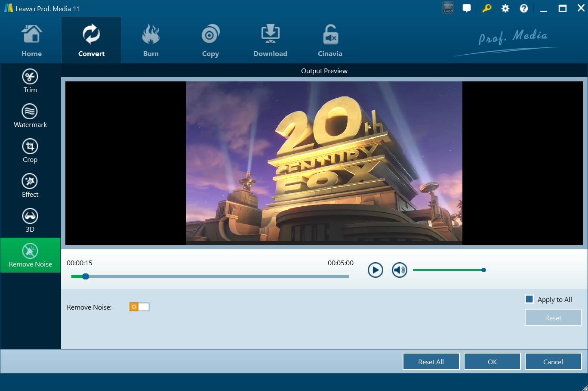Select the Watermark tool in sidebar
Viewport: 588px width, 391px height.
tap(30, 116)
